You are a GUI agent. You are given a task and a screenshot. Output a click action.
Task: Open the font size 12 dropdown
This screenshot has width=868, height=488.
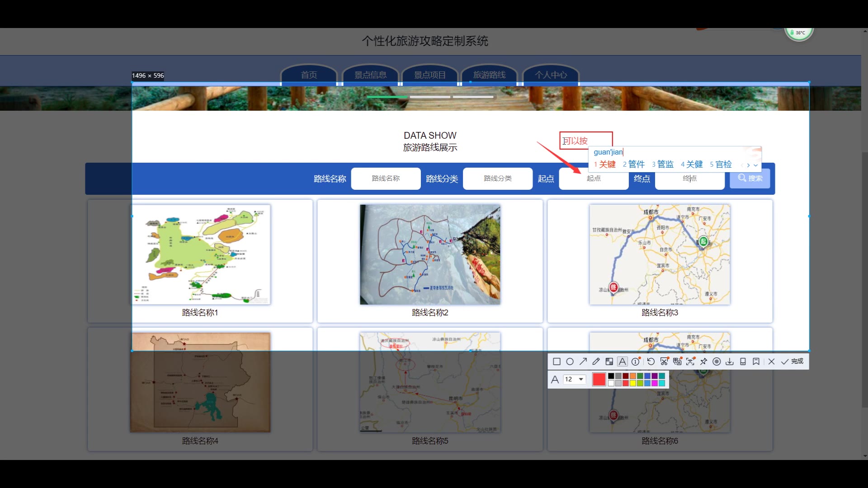[575, 380]
